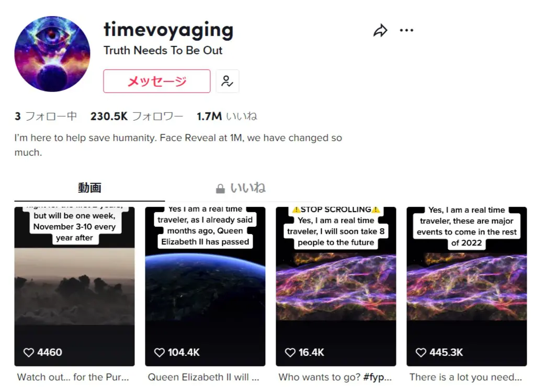The height and width of the screenshot is (392, 534).
Task: Click heart icon showing 445.3K likes
Action: tap(421, 352)
